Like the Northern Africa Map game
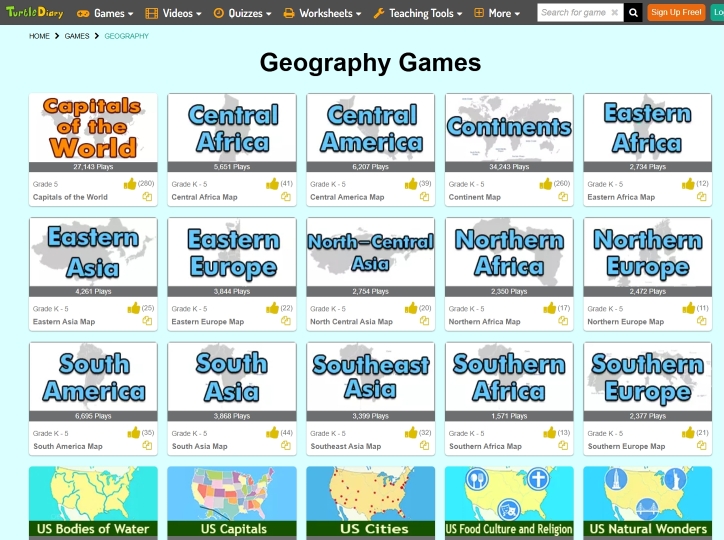 [x=550, y=308]
